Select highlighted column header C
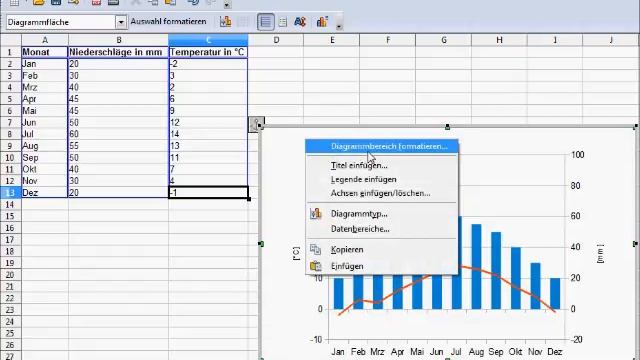This screenshot has width=640, height=360. [x=208, y=40]
